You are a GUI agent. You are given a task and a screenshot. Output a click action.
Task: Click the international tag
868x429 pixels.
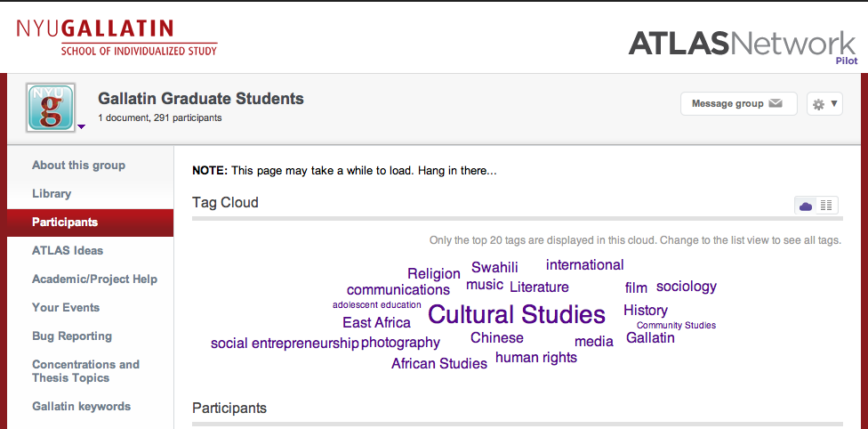584,265
